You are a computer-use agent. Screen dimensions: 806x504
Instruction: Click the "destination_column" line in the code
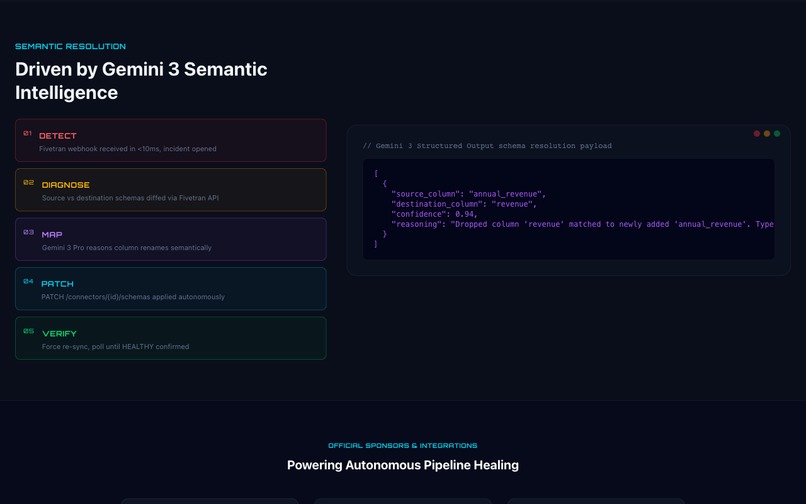click(x=464, y=204)
